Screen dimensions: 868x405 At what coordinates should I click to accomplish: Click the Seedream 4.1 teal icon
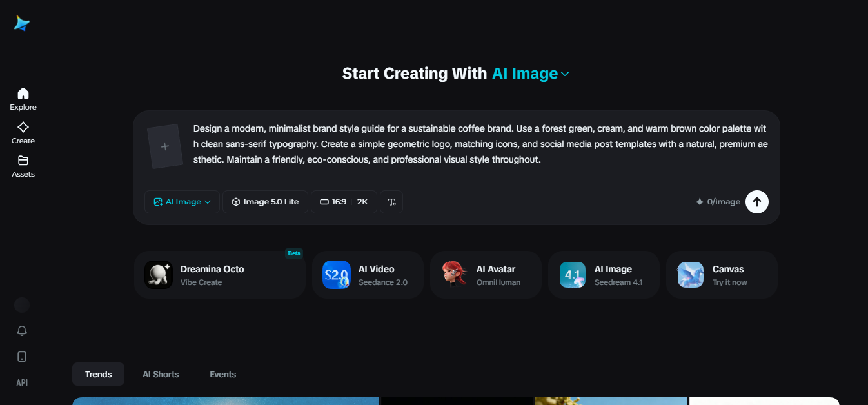click(x=573, y=275)
